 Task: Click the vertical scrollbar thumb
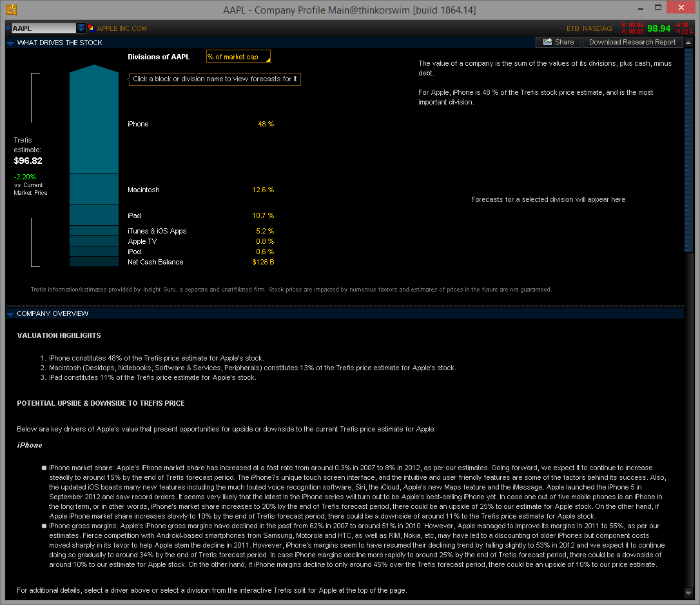[688, 150]
